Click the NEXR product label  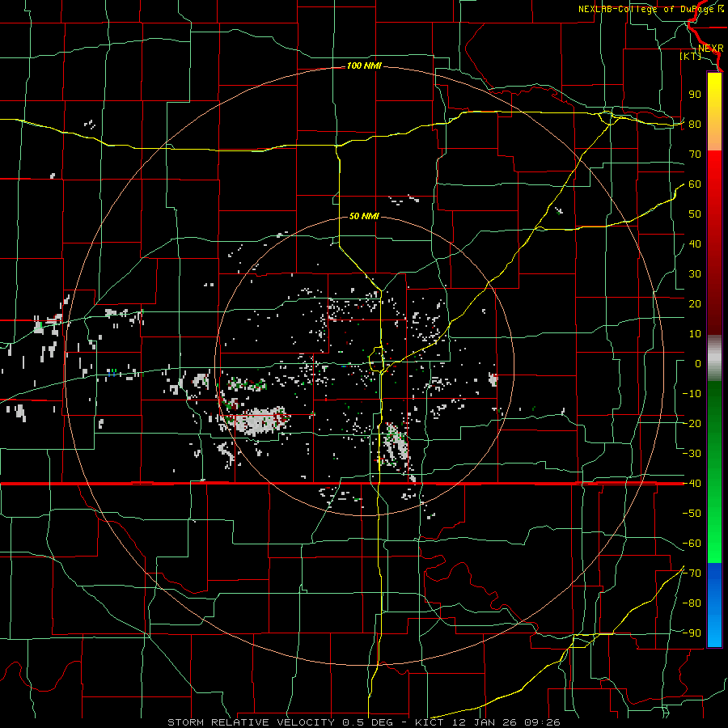pyautogui.click(x=710, y=49)
